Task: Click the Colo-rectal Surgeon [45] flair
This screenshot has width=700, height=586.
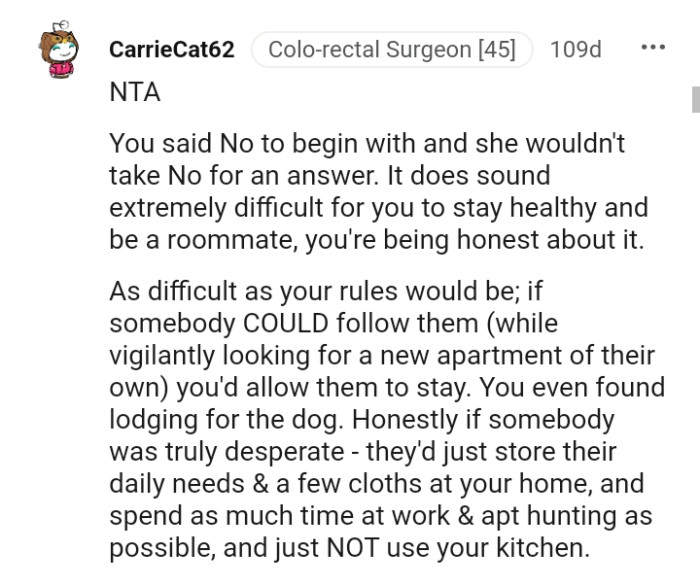Action: tap(392, 50)
